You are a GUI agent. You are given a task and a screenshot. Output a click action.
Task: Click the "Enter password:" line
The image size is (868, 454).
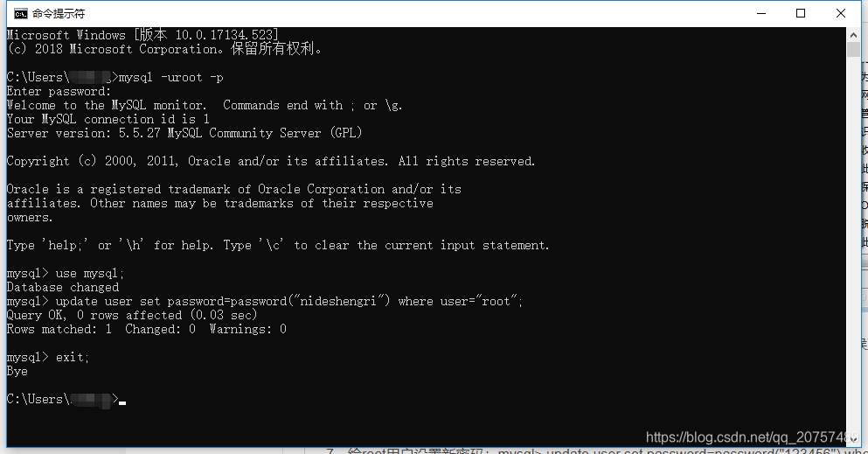59,91
